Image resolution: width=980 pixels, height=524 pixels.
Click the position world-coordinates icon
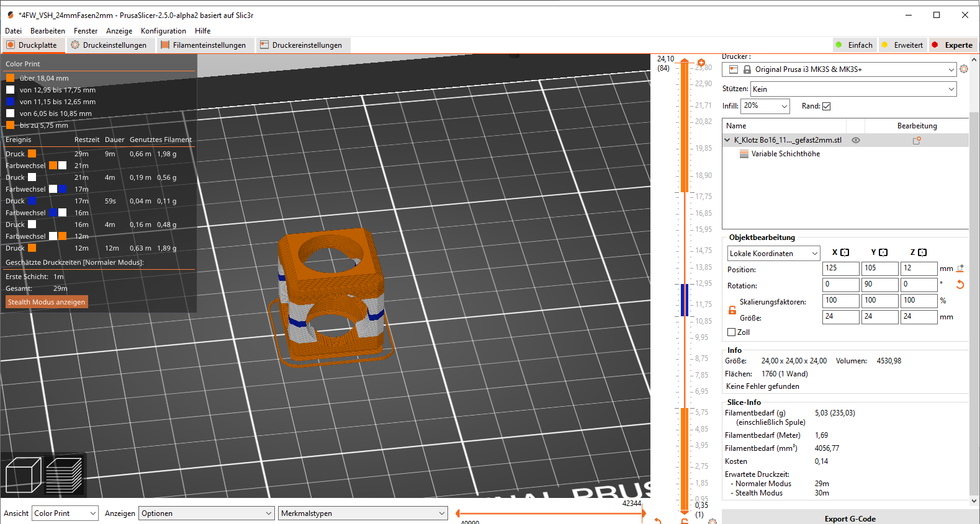pos(960,269)
